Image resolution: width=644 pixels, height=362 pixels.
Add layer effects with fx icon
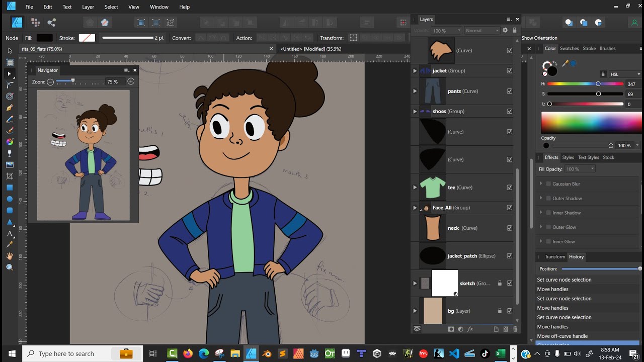470,329
